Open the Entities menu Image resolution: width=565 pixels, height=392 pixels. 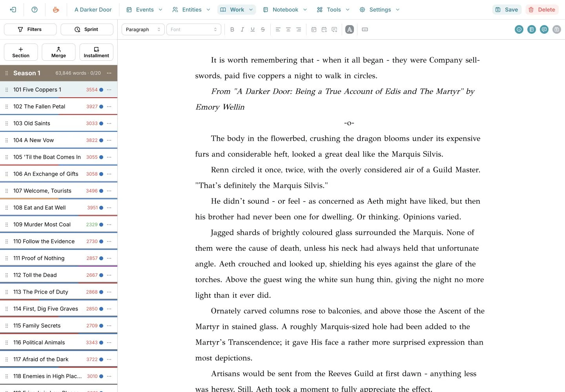(191, 10)
